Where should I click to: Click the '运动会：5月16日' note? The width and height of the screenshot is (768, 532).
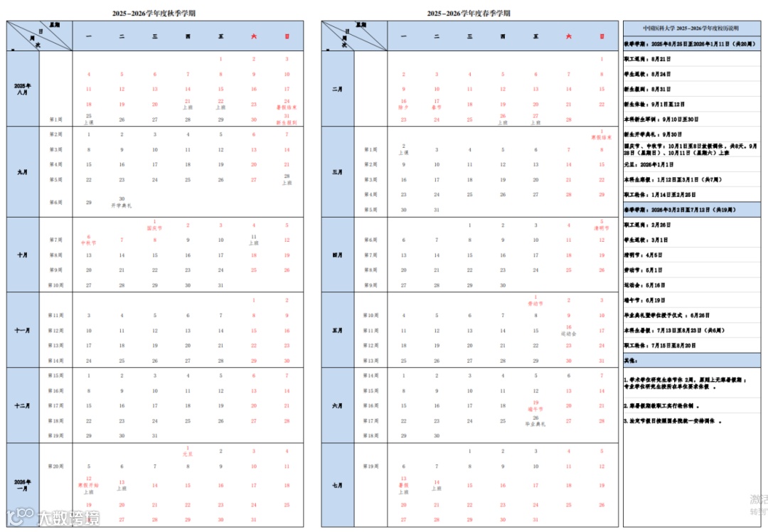[x=644, y=285]
